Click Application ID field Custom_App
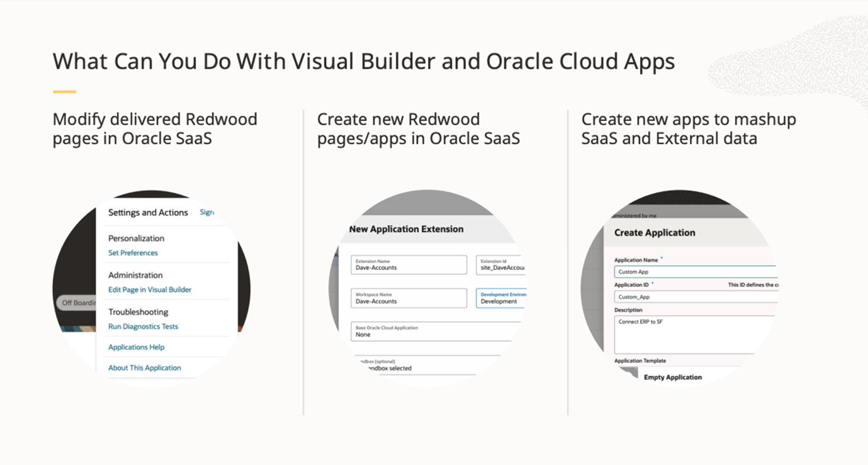The height and width of the screenshot is (465, 868). point(696,297)
